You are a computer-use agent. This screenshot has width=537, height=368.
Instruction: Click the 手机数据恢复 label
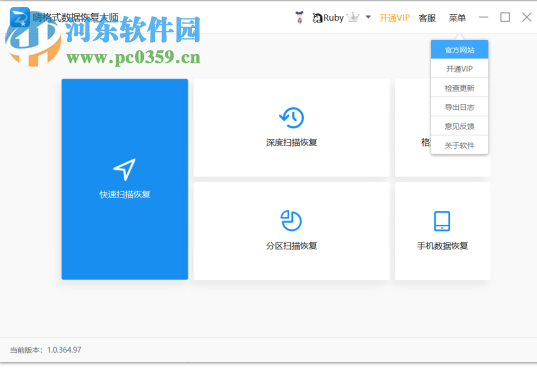pyautogui.click(x=442, y=246)
